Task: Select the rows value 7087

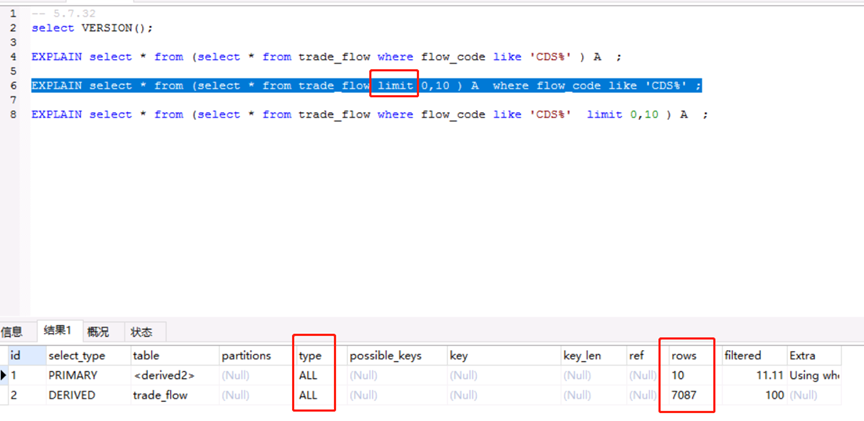Action: (x=694, y=395)
